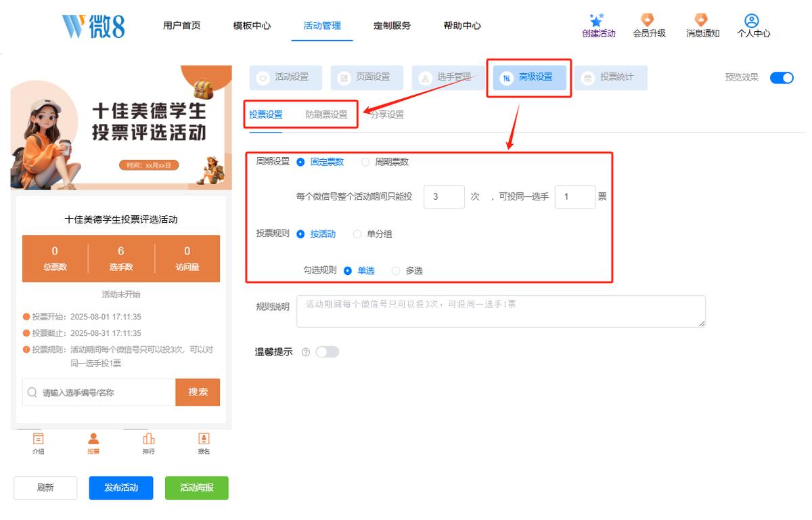Click the 活动海报 button
Viewport: 812px width, 520px height.
[197, 487]
